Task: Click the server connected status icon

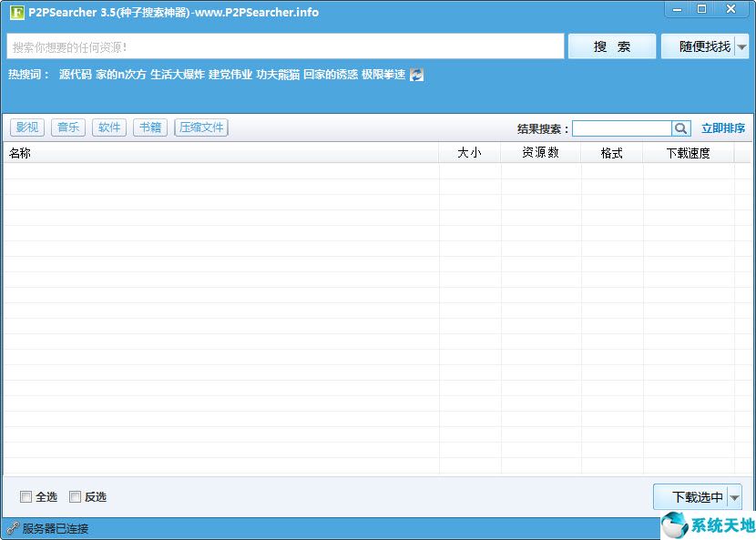Action: 13,528
